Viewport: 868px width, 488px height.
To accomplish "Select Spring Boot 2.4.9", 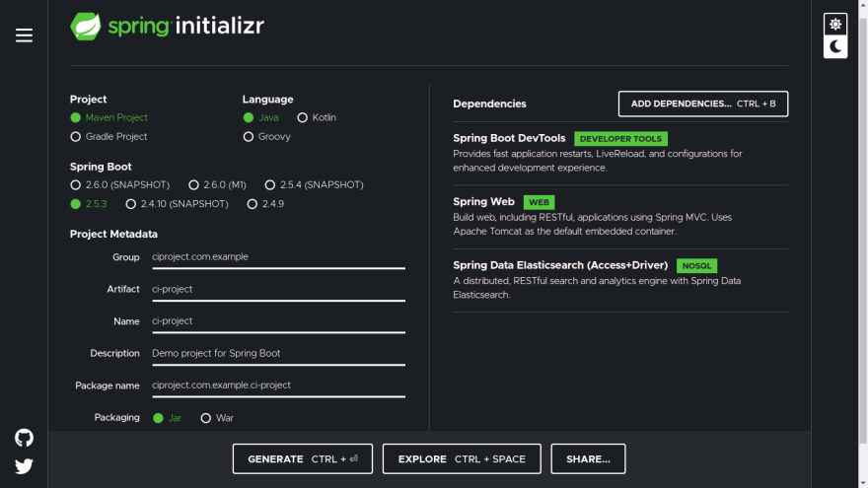I will coord(265,204).
